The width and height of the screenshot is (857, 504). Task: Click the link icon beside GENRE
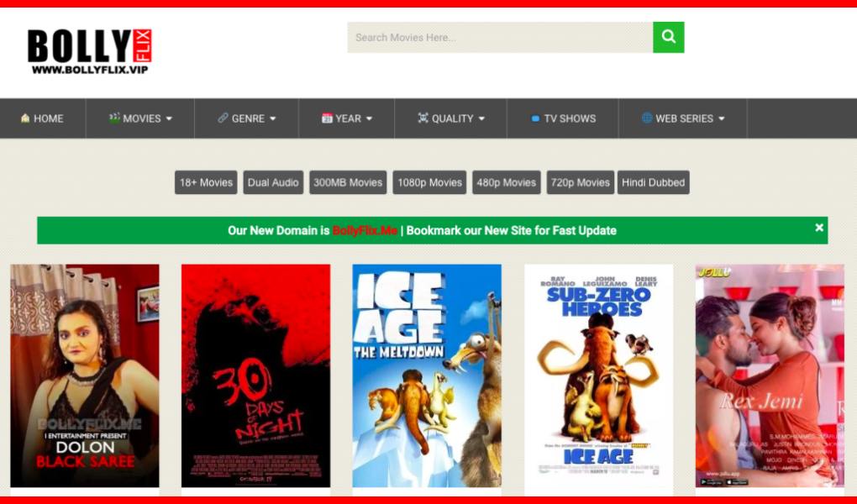223,118
